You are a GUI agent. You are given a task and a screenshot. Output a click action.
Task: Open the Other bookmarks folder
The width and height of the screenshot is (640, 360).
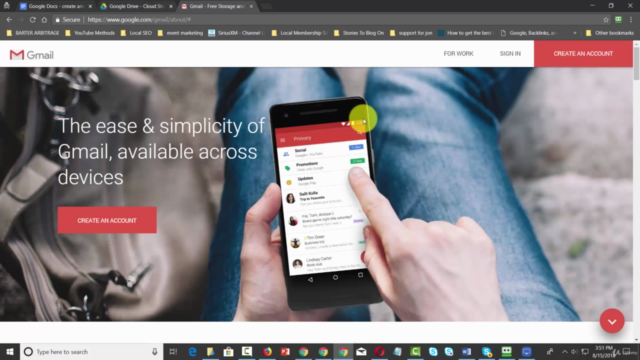coord(609,33)
